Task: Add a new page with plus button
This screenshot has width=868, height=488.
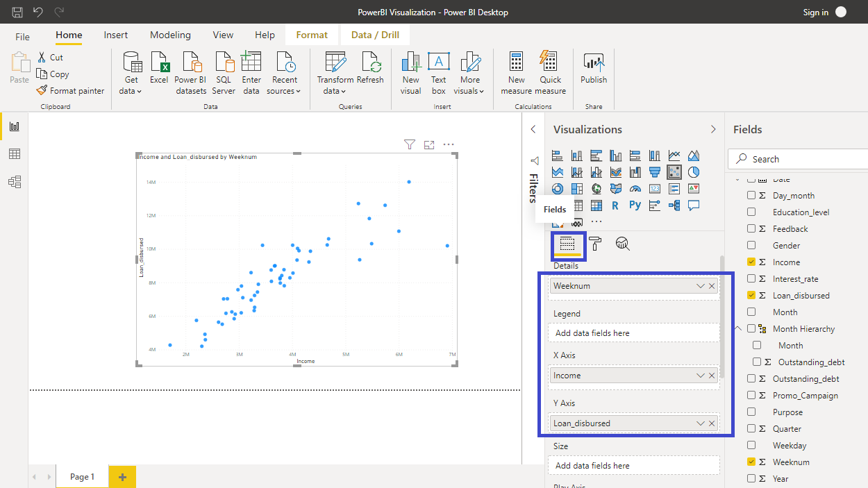Action: (x=122, y=477)
